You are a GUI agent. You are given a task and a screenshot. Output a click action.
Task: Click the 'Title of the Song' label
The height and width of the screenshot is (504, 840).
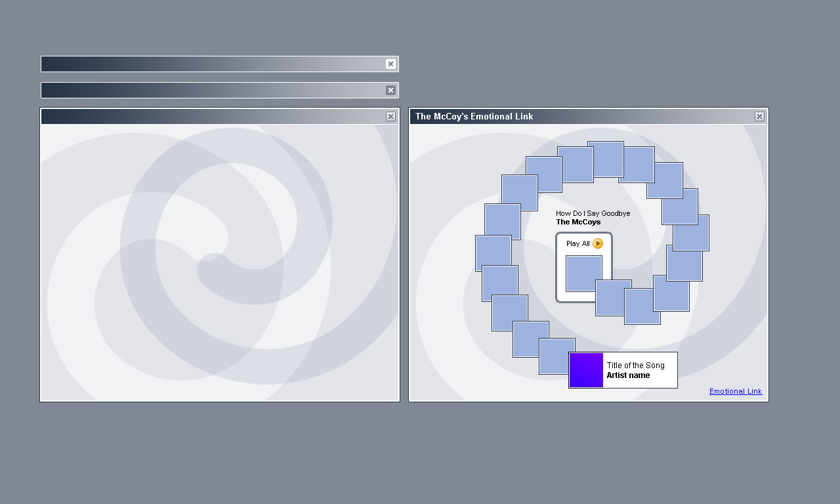[x=635, y=366]
